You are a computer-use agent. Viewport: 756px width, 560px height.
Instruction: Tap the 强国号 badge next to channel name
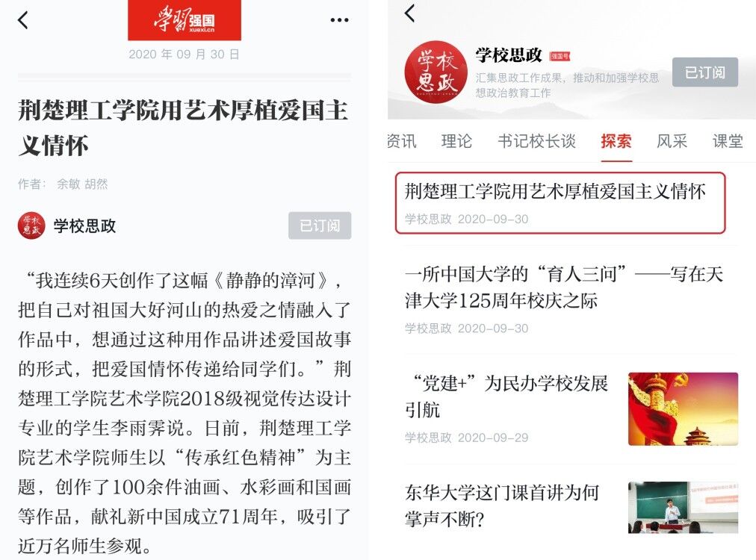[x=560, y=57]
